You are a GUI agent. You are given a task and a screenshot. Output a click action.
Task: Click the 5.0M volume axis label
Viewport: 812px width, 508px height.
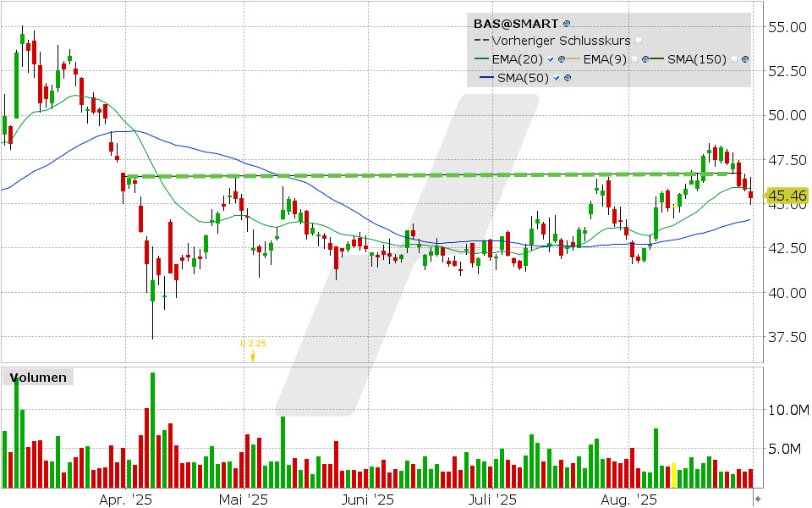[784, 449]
